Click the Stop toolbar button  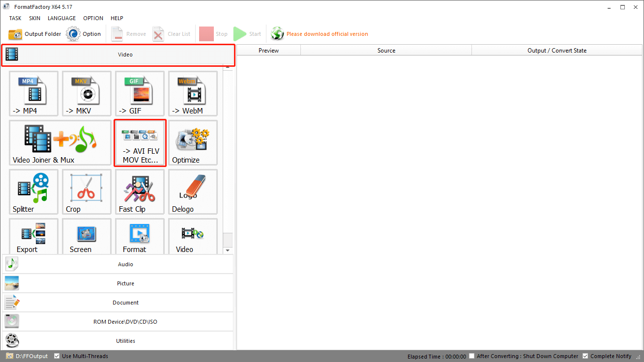213,34
